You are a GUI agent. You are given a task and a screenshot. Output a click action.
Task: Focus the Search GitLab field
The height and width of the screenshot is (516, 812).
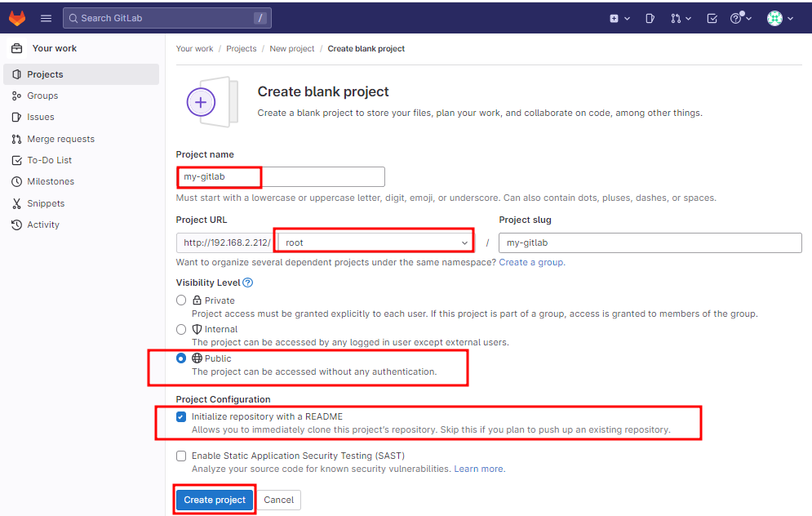pyautogui.click(x=166, y=18)
